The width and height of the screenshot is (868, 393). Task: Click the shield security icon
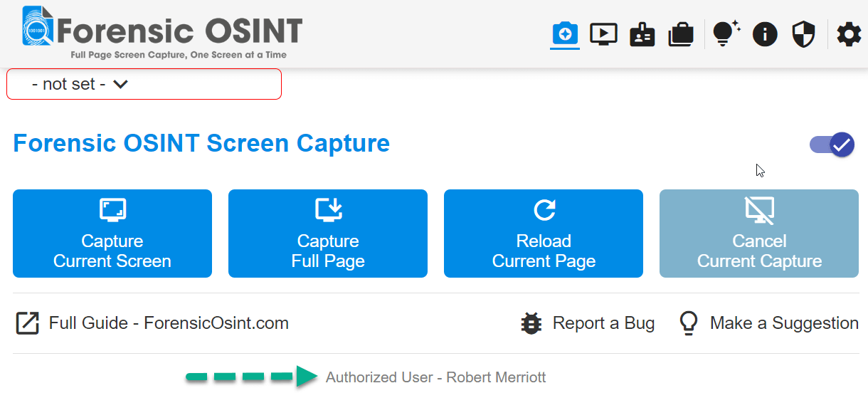coord(803,34)
